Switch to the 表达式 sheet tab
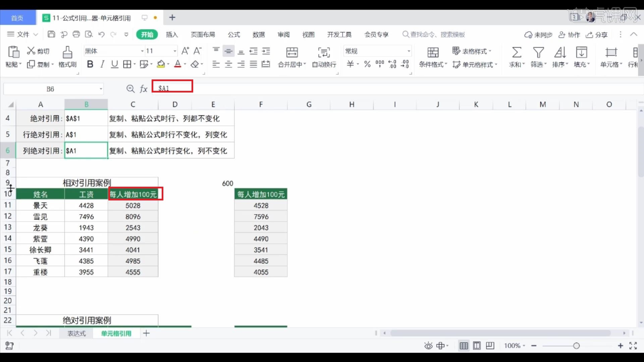This screenshot has width=644, height=362. [x=76, y=333]
